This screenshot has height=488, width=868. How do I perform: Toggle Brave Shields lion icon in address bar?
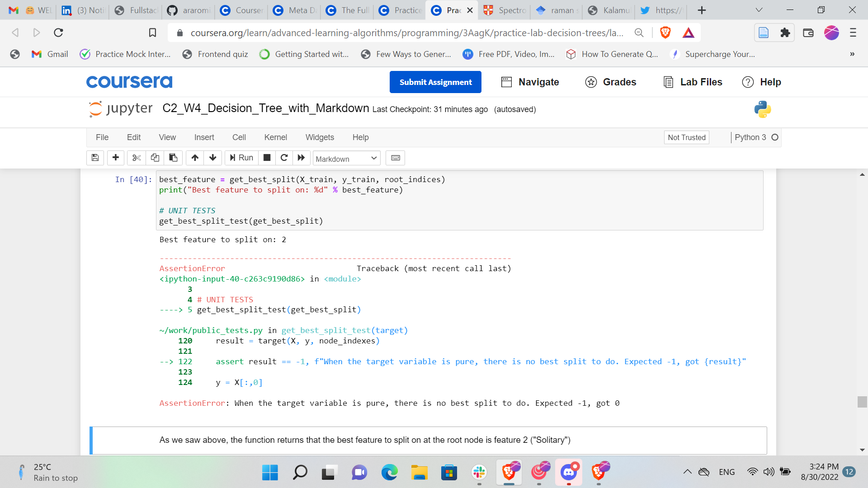tap(665, 33)
